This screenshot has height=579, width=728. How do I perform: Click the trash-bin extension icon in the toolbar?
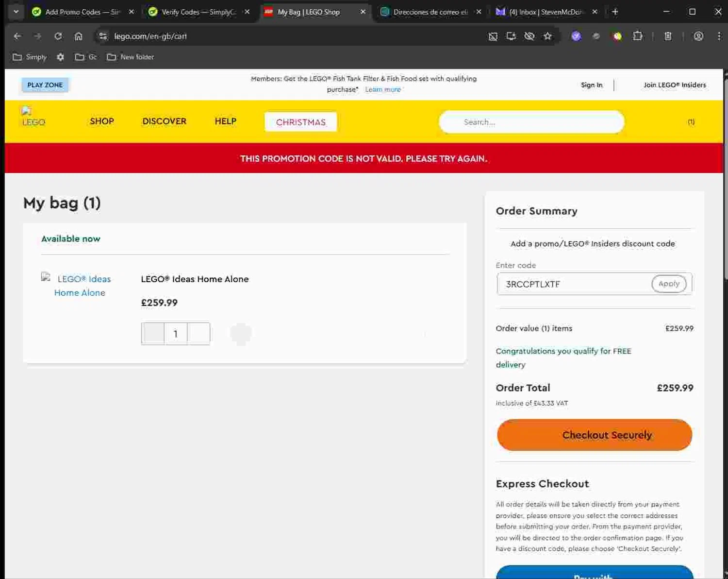coord(668,36)
